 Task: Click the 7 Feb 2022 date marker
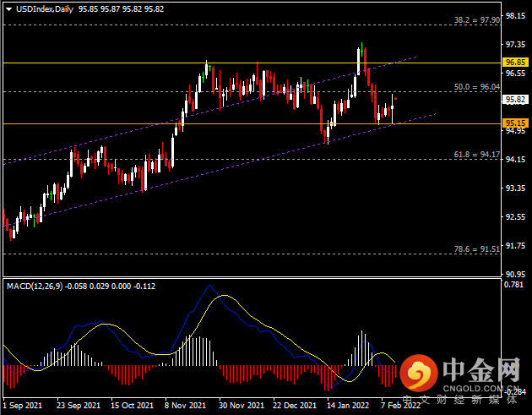point(400,405)
